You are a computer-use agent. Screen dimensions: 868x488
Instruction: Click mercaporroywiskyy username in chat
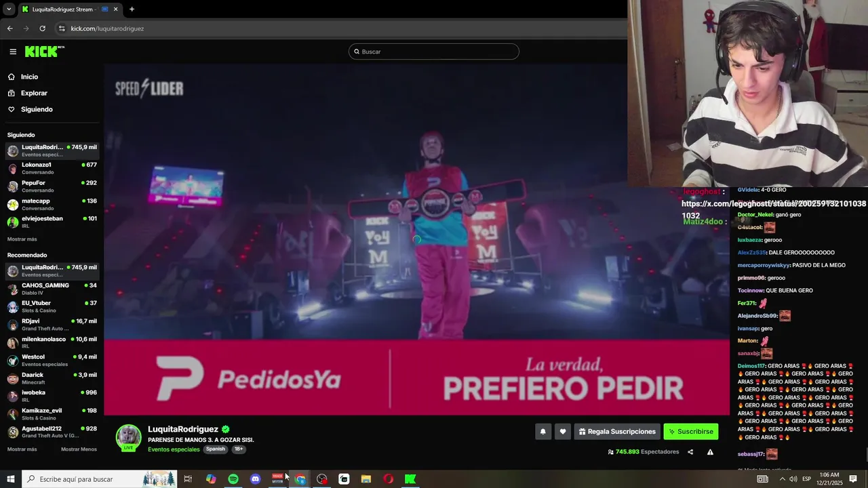tap(764, 265)
